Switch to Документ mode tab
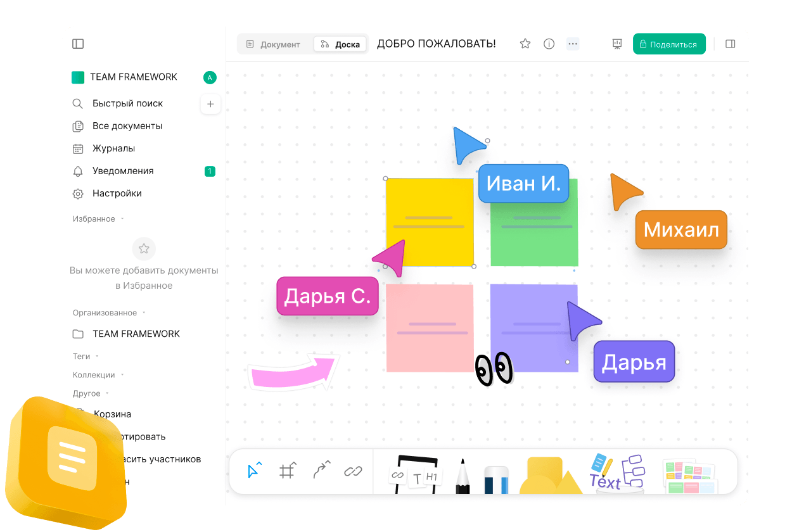Viewport: 811px width, 532px height. tap(274, 44)
